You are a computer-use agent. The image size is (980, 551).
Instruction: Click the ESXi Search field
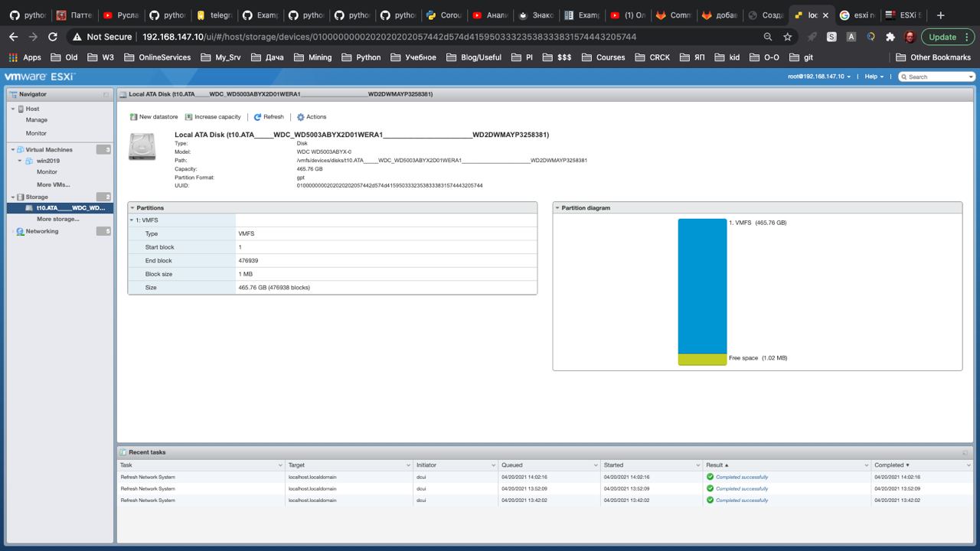937,77
